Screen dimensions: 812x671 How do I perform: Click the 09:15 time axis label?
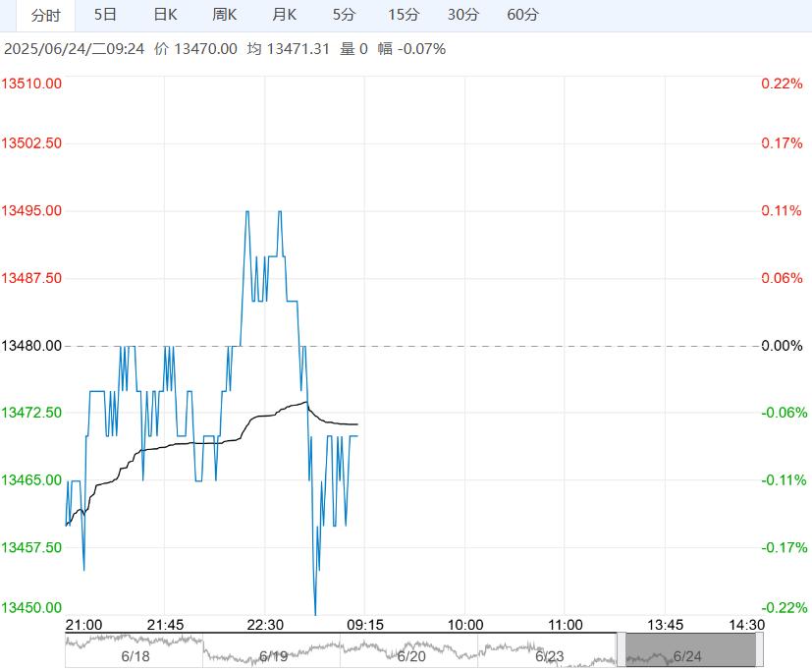[365, 625]
